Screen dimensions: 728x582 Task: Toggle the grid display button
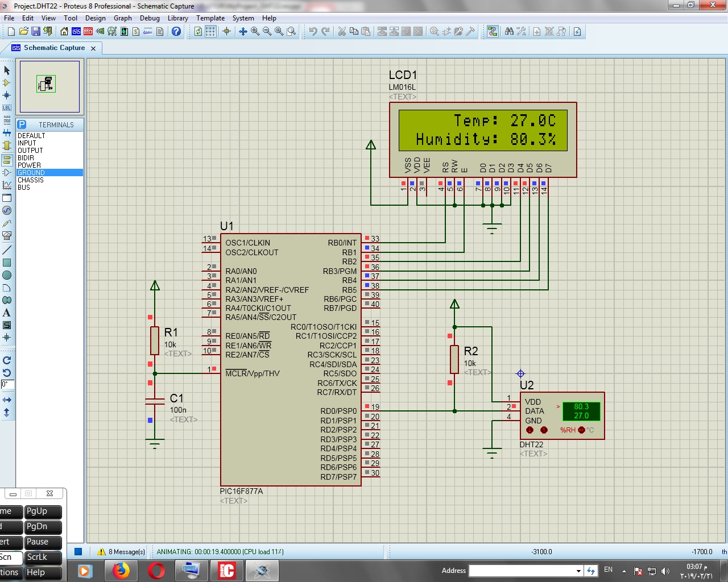tap(210, 31)
